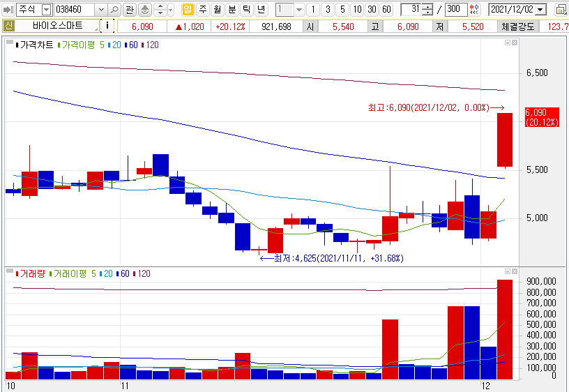Click the volume panel maximize icon

tap(508, 271)
